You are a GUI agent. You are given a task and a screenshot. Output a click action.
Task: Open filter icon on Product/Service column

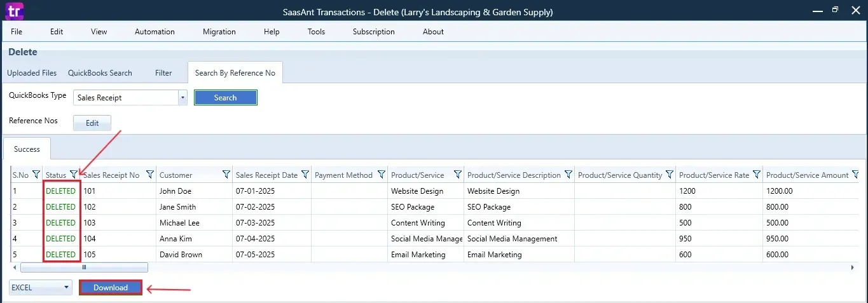pos(458,175)
